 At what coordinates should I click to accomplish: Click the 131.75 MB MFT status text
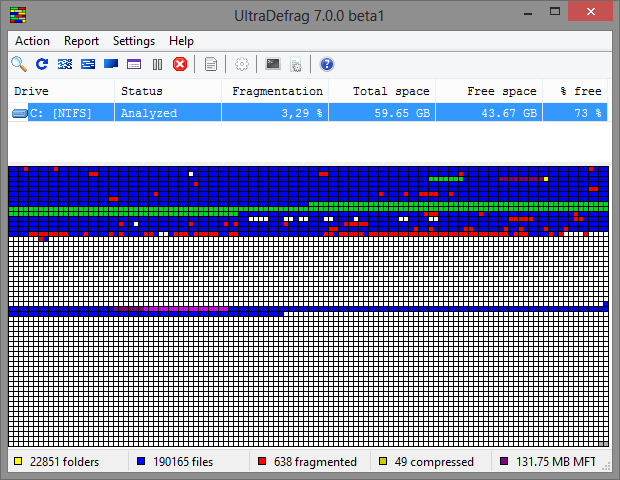click(556, 462)
